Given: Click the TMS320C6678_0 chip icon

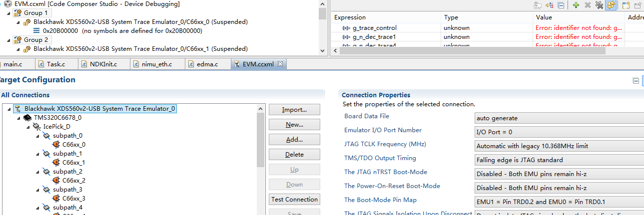Looking at the screenshot, I should pyautogui.click(x=27, y=118).
